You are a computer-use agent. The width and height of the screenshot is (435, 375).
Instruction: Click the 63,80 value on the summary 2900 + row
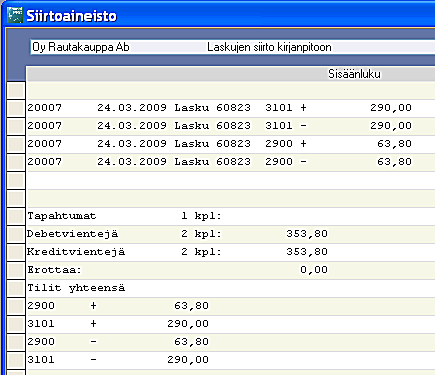191,306
